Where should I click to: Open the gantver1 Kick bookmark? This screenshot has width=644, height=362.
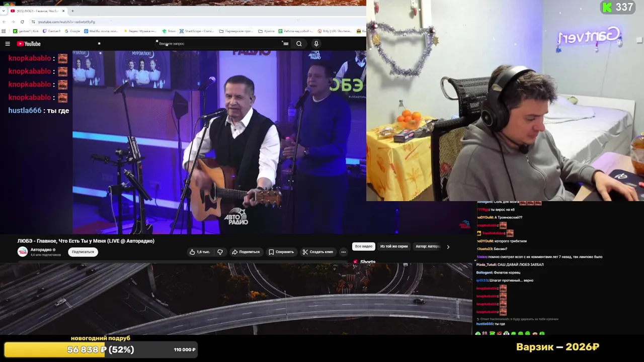coord(27,31)
